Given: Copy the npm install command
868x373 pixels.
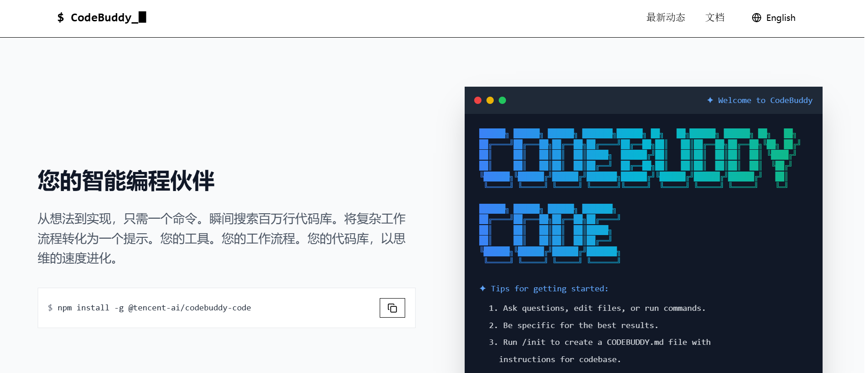Looking at the screenshot, I should pos(392,308).
